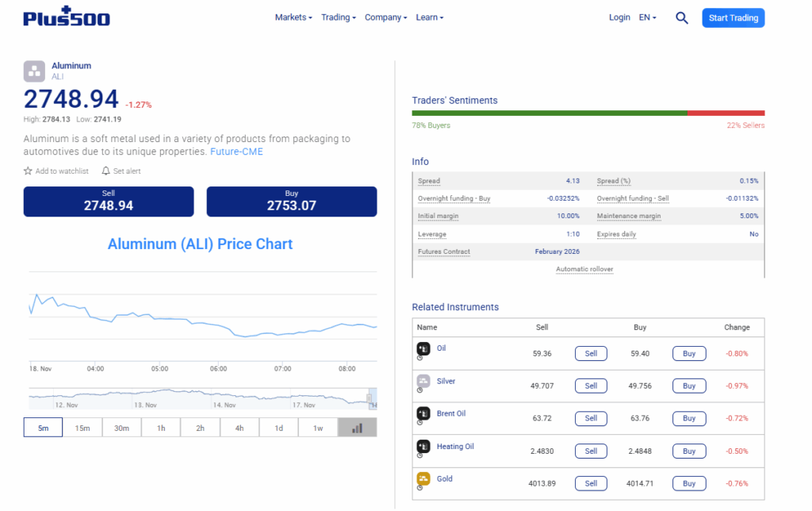
Task: Click the Gold instrument icon
Action: [423, 479]
